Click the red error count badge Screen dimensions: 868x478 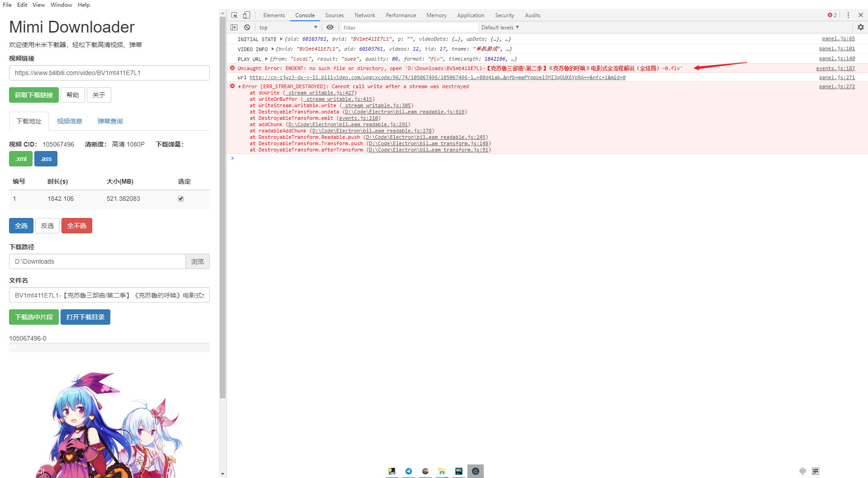tap(831, 15)
